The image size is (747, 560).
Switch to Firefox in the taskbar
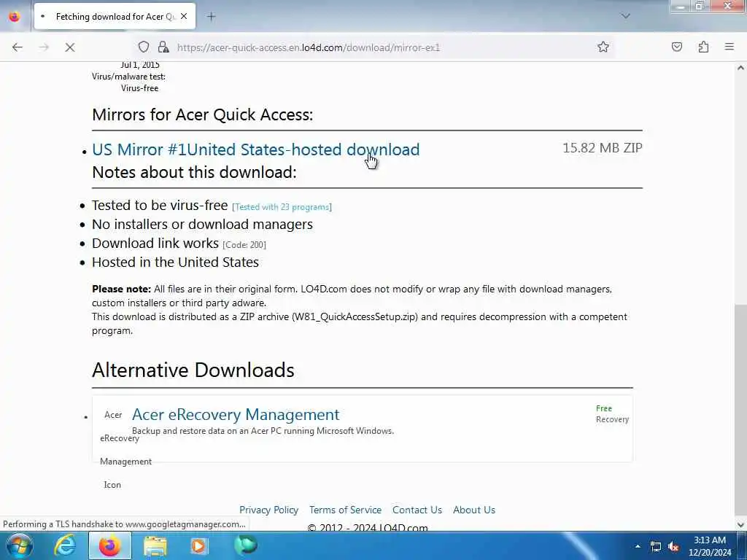point(109,545)
